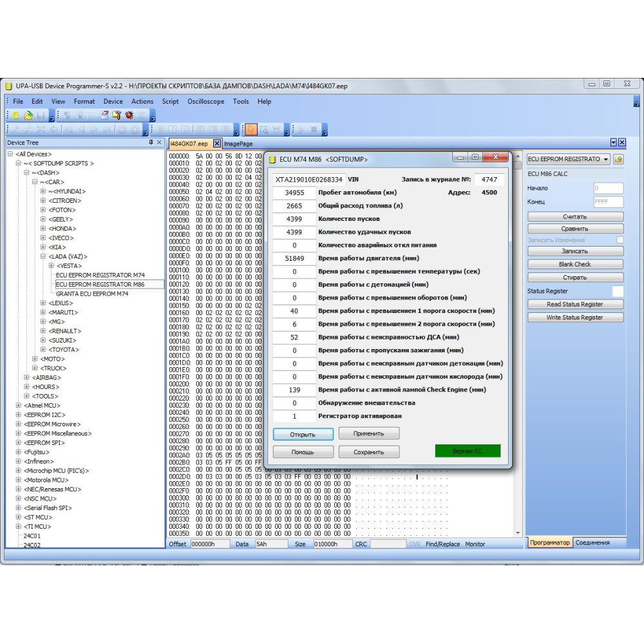Open the Device menu
The height and width of the screenshot is (644, 644).
coord(113,102)
